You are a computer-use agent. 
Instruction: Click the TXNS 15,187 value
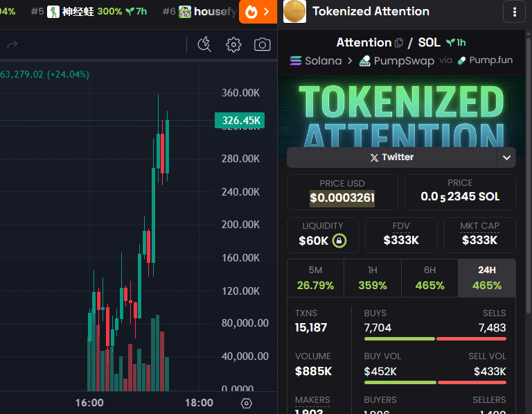(311, 328)
